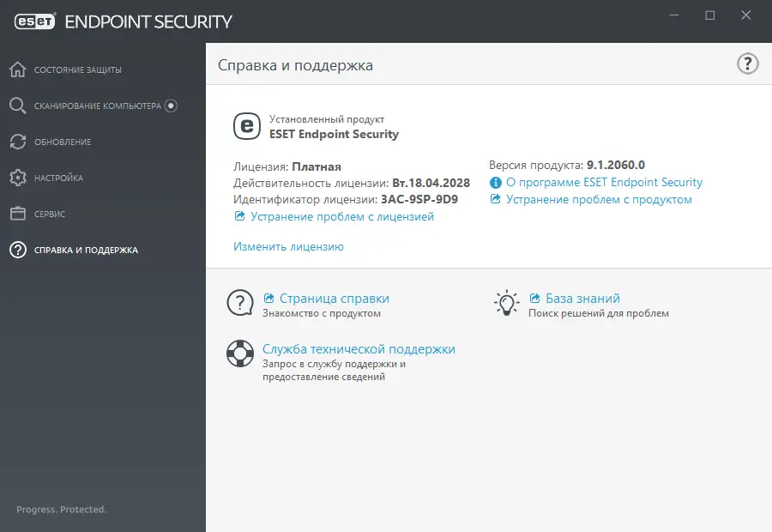
Task: Click the lifebuoy icon for technical support
Action: click(x=239, y=354)
